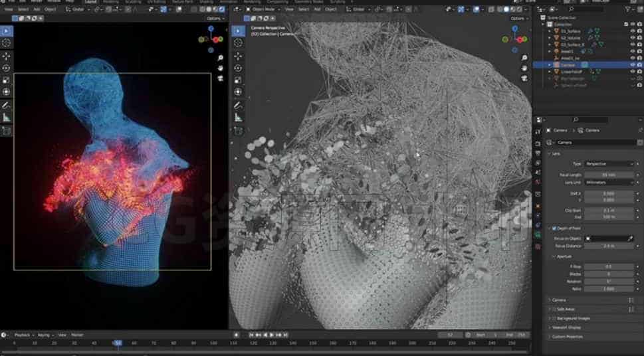Open Output properties tab

[x=538, y=153]
